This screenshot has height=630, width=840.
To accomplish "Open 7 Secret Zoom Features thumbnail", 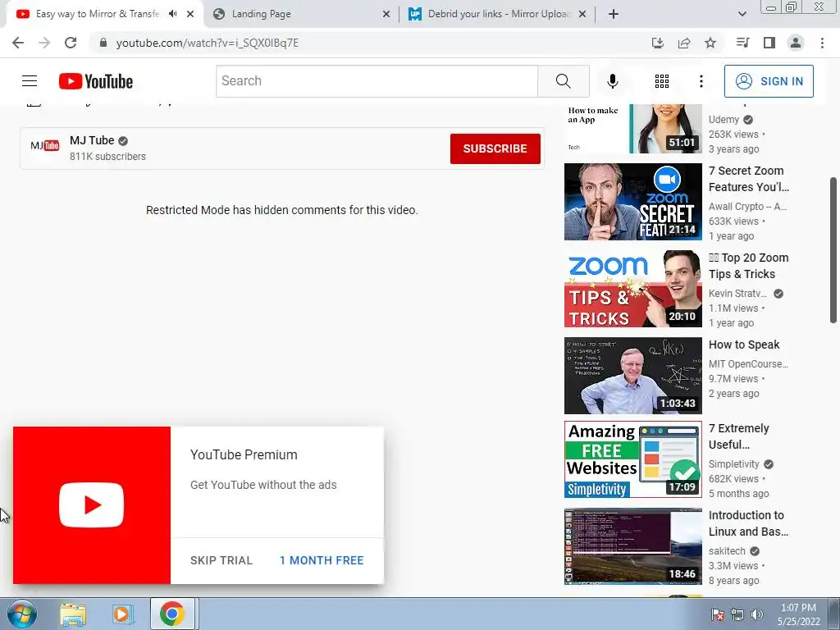I will point(632,202).
